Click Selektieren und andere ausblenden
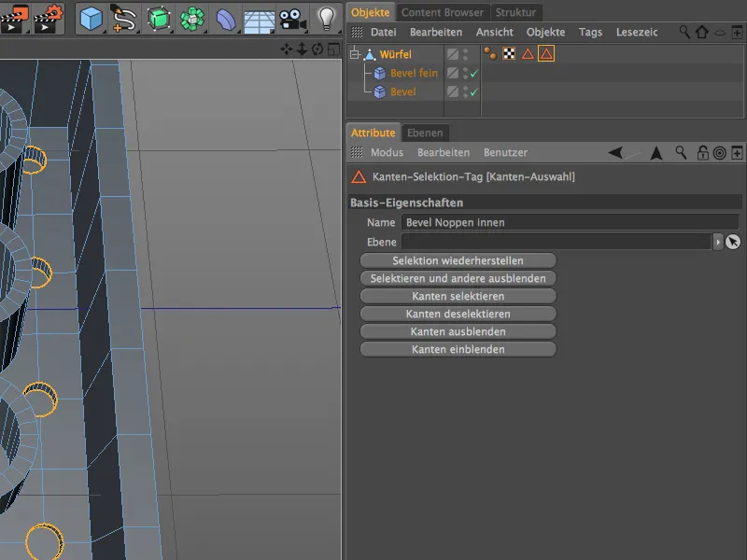This screenshot has width=747, height=560. pyautogui.click(x=458, y=278)
